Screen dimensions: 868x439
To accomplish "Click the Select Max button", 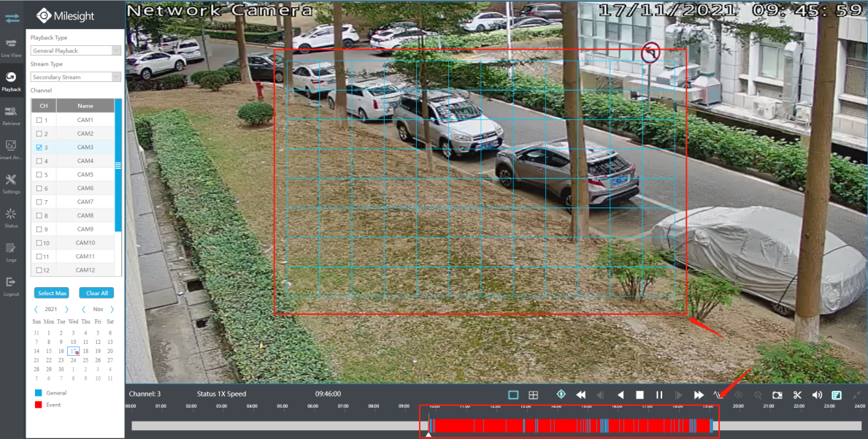I will pyautogui.click(x=52, y=293).
